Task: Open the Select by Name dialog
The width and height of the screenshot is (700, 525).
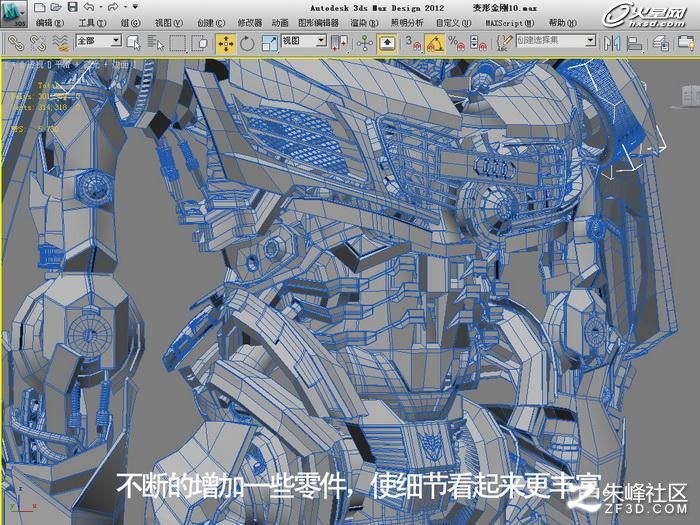Action: coord(155,43)
